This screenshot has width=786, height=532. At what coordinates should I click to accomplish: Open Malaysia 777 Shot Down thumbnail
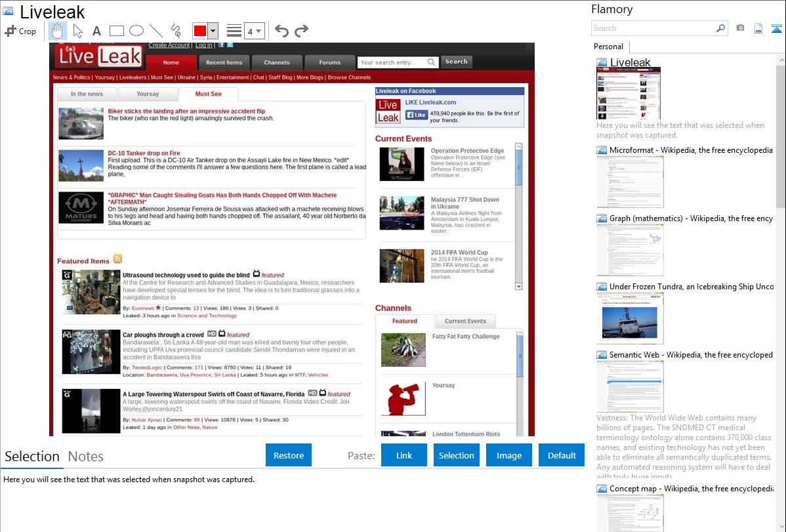point(402,213)
